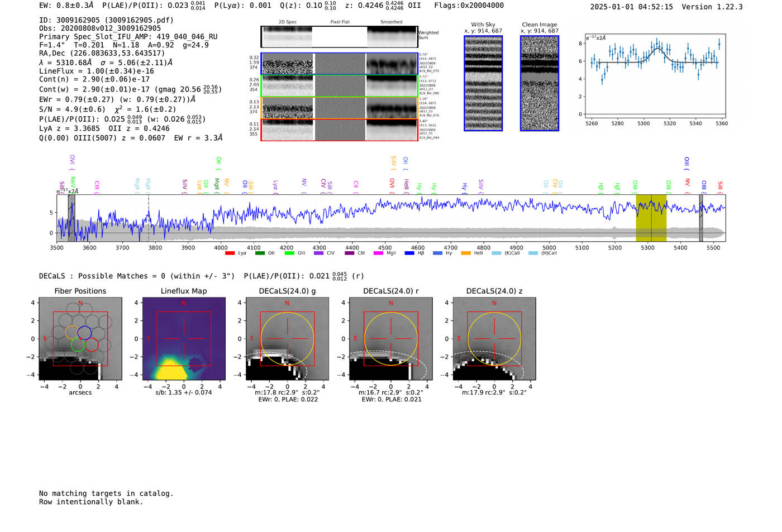Select the S/N = 4.9(±0.6) text
The image size is (782, 532).
pyautogui.click(x=72, y=109)
